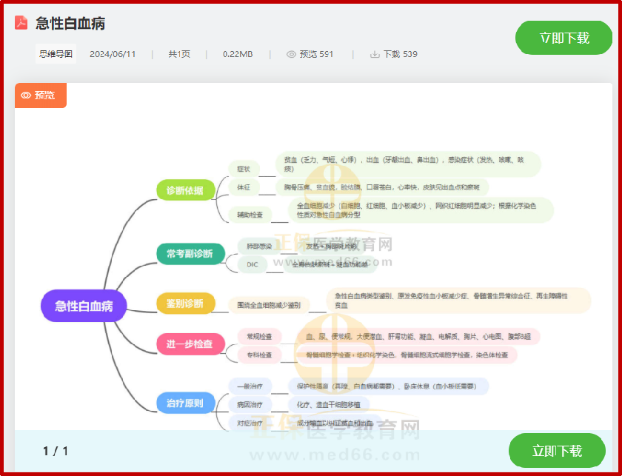Select the 思维导图 category tag
Screen dimensions: 622x476
tap(55, 54)
